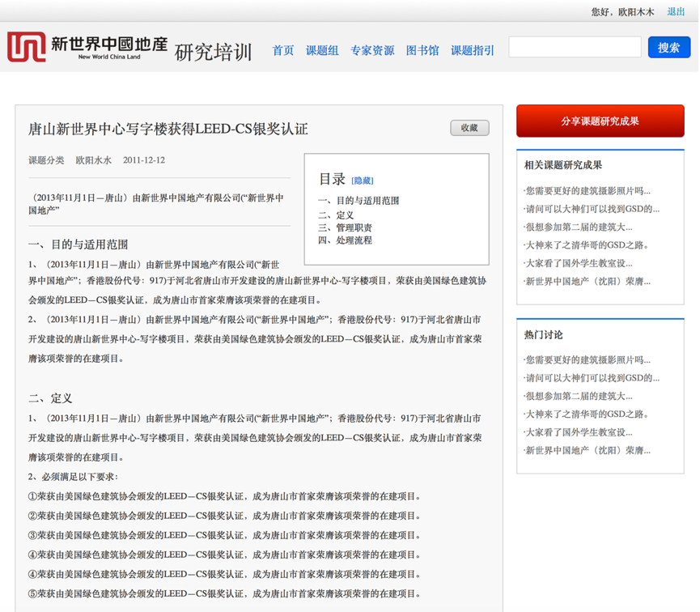Open 新世界中国地产（沈阳）荣膺 under 热门讨论

click(587, 450)
